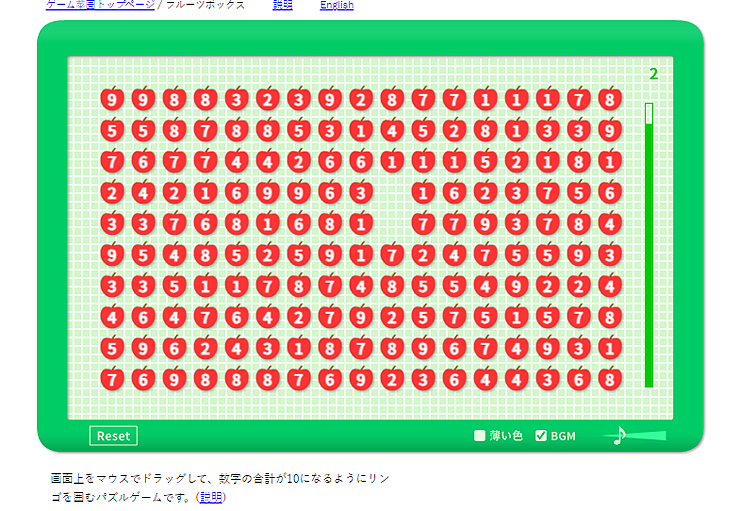740x511 pixels.
Task: Click the 8 apple in the bottom-right corner
Action: pos(610,379)
